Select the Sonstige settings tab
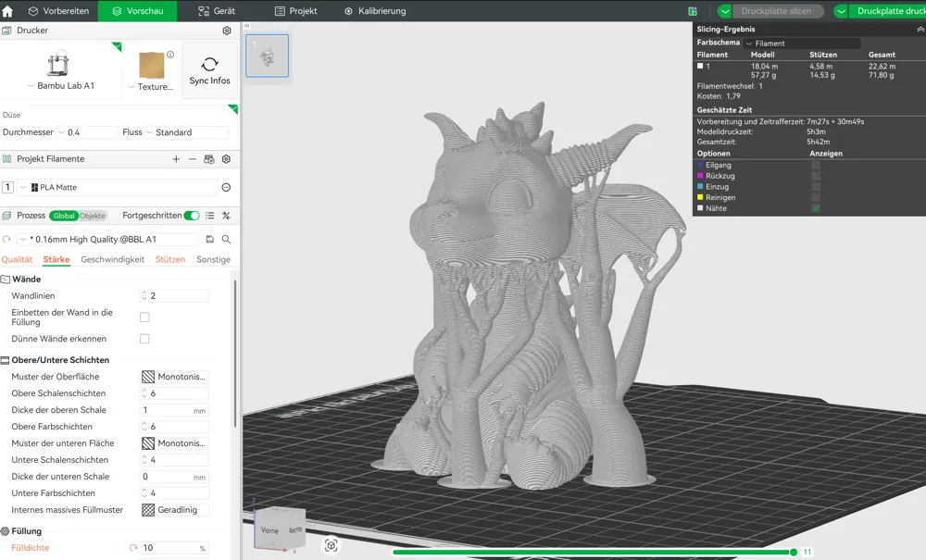This screenshot has width=926, height=560. [213, 259]
